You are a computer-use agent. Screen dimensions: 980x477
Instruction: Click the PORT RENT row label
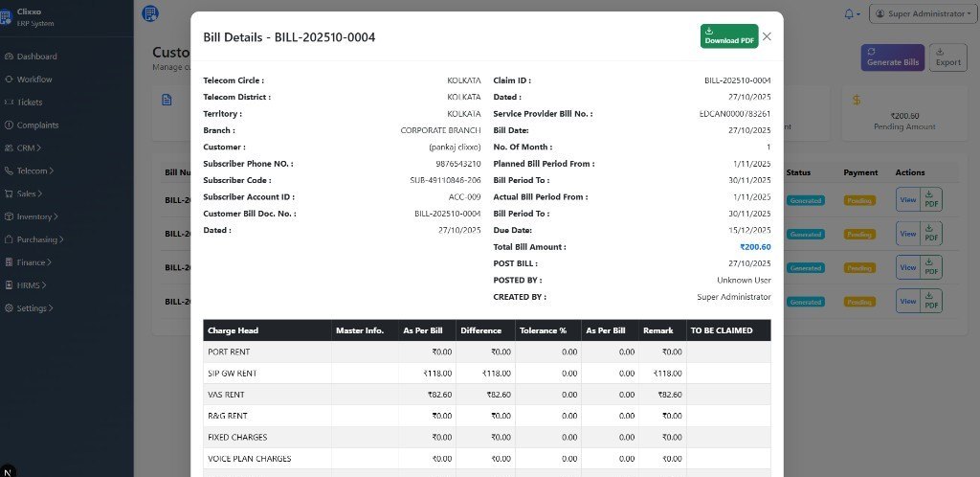pos(228,352)
